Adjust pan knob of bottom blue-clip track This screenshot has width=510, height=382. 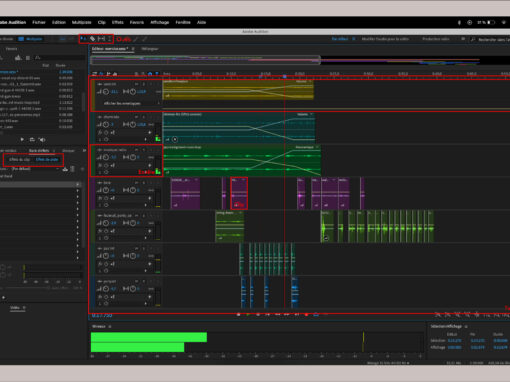point(133,289)
